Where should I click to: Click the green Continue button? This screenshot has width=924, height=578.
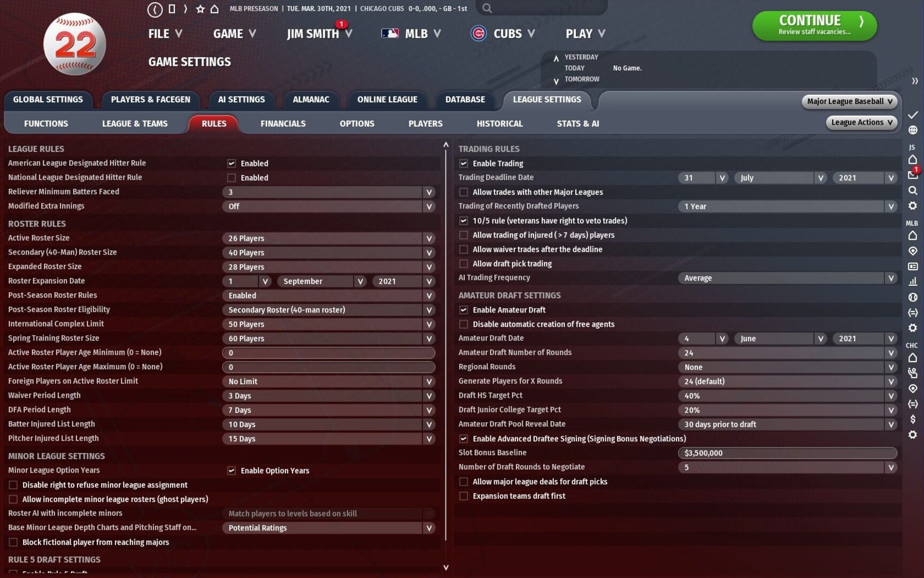[x=814, y=25]
